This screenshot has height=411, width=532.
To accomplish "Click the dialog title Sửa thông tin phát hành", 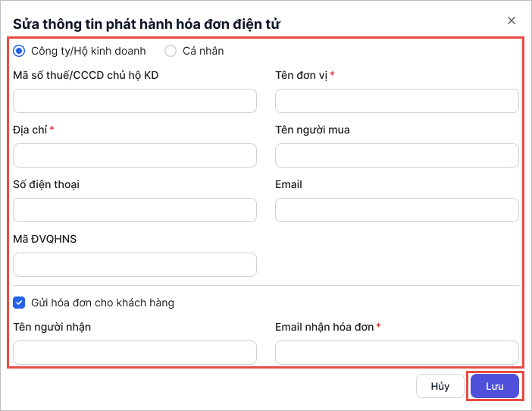I will tap(146, 24).
